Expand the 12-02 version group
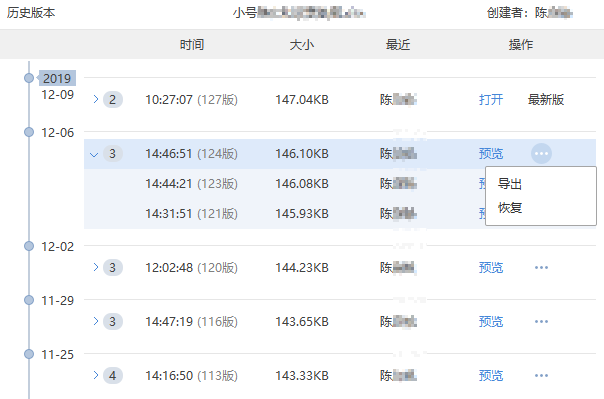The height and width of the screenshot is (399, 604). [96, 267]
